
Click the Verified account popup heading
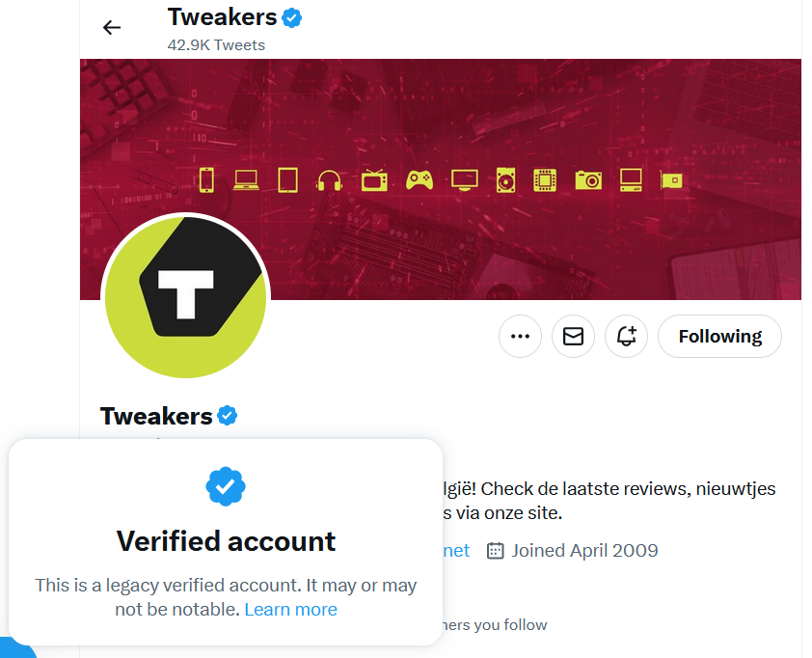coord(226,541)
